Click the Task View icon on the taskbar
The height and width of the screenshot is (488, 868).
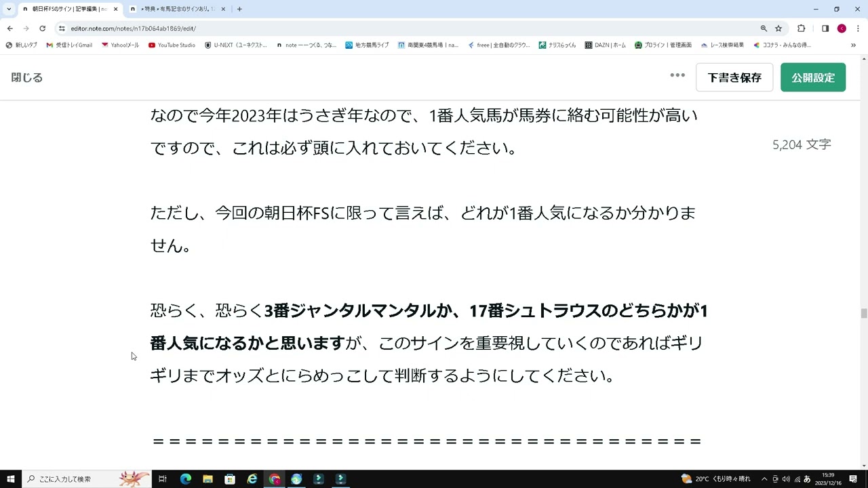pyautogui.click(x=162, y=479)
